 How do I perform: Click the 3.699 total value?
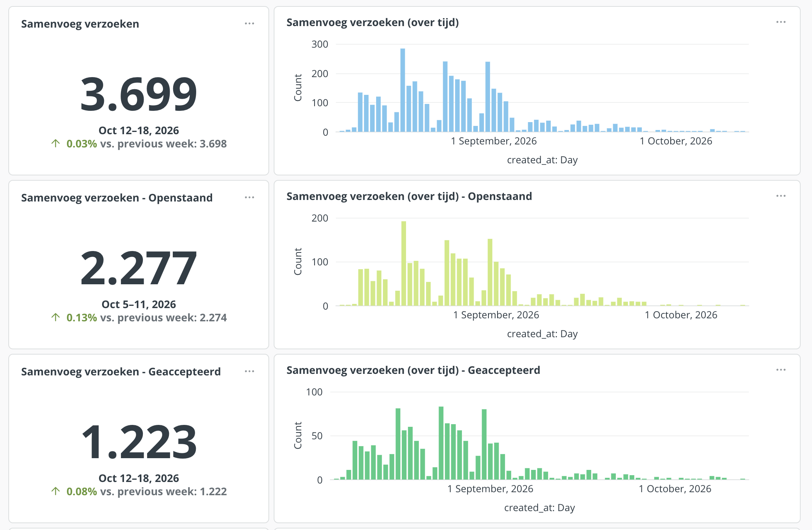tap(139, 94)
